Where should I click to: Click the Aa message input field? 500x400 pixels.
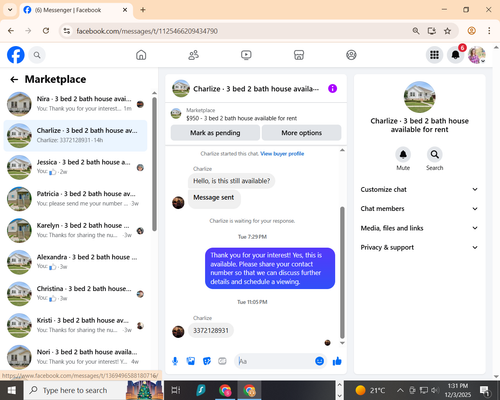point(274,361)
